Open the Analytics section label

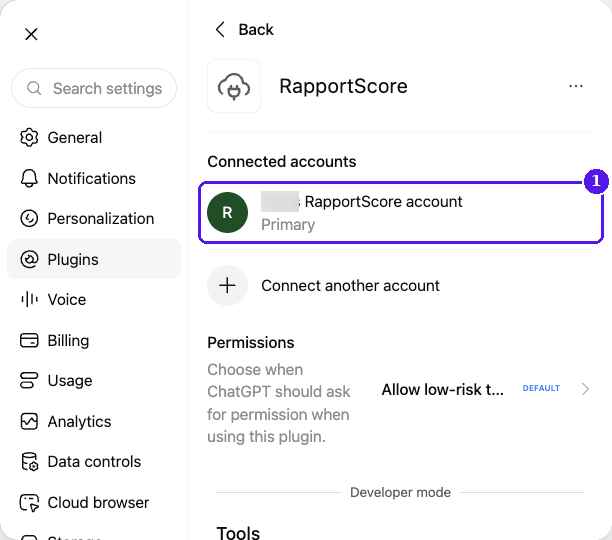tap(79, 422)
